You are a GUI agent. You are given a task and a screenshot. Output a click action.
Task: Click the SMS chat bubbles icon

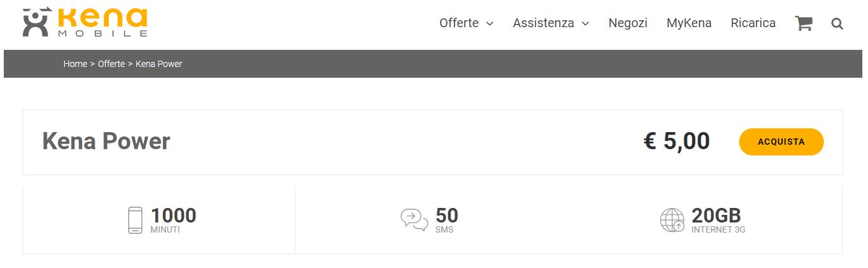(414, 220)
